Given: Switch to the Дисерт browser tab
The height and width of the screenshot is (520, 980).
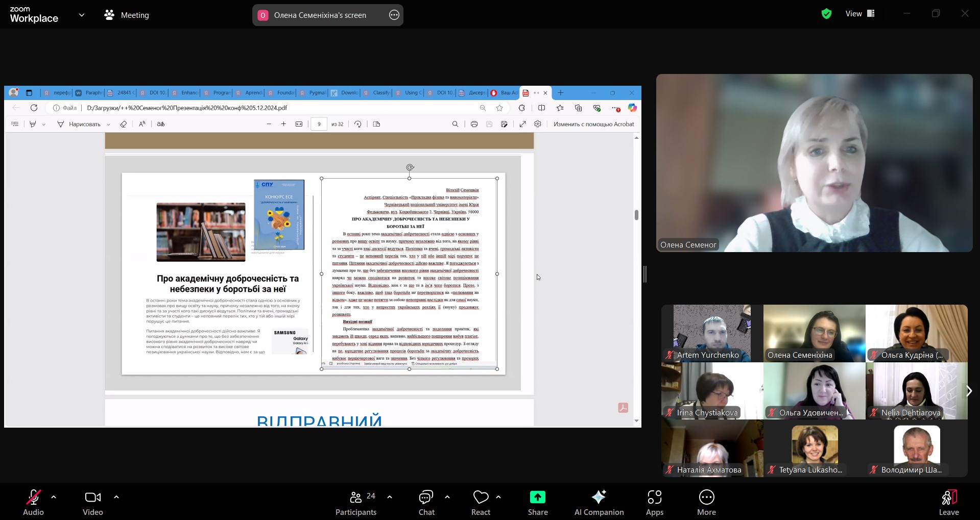Looking at the screenshot, I should point(472,93).
